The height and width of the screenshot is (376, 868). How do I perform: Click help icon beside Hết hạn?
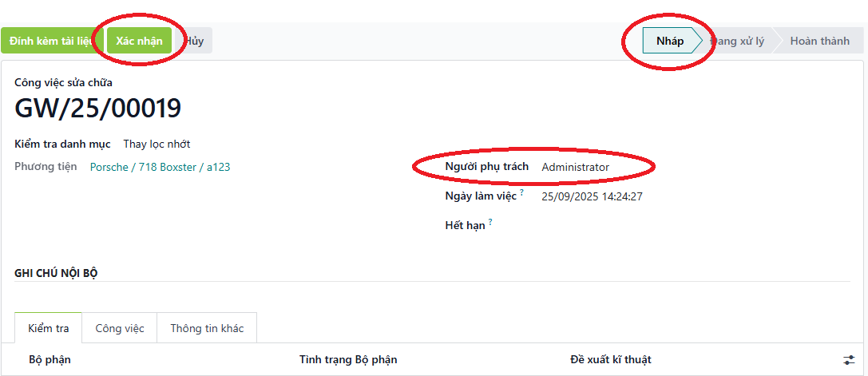(x=490, y=223)
